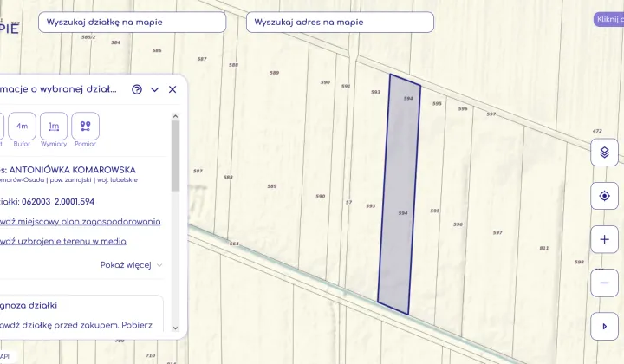Click the panel scrollbar thumb
Image resolution: width=624 pixels, height=364 pixels.
(176, 156)
